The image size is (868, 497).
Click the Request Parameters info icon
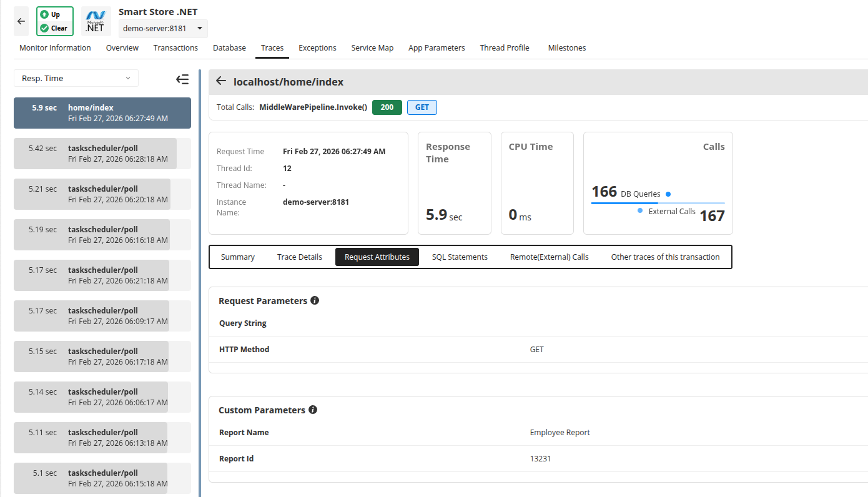click(315, 300)
